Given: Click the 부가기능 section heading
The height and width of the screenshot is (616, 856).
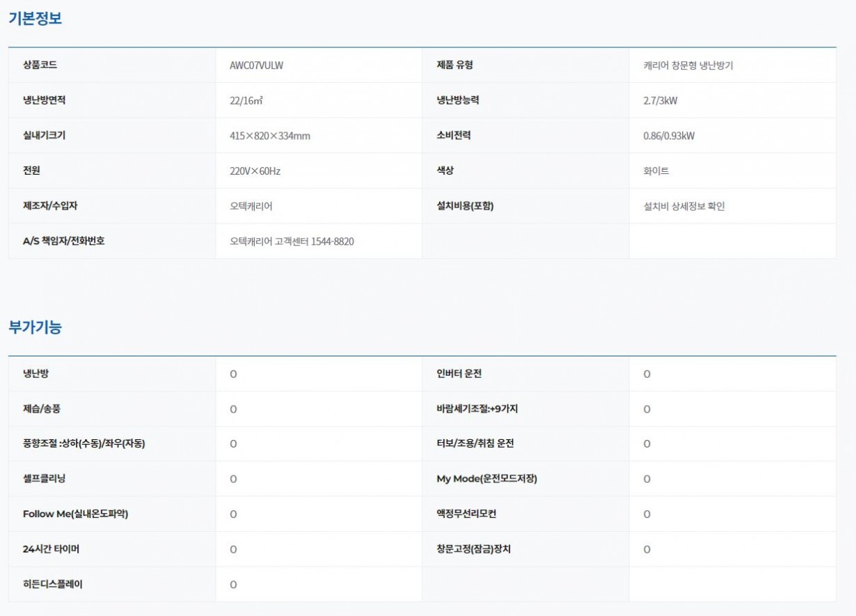Looking at the screenshot, I should coord(35,327).
